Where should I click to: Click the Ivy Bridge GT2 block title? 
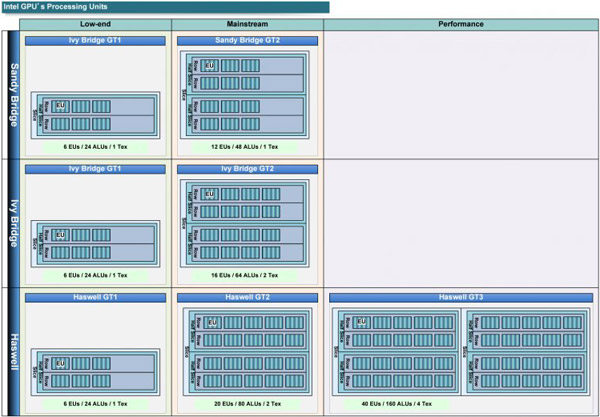247,169
